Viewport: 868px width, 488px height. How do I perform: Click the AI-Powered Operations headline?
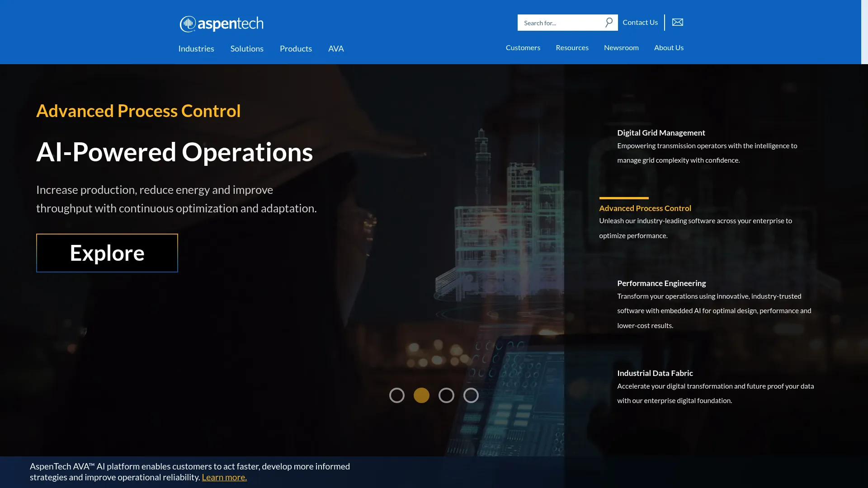coord(175,152)
